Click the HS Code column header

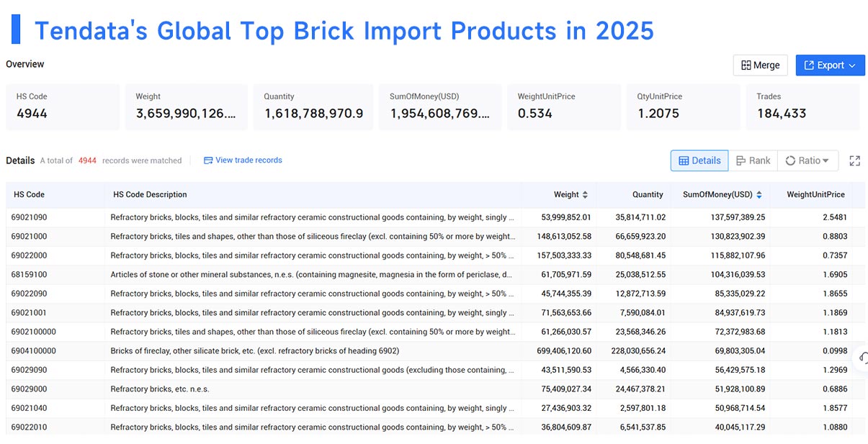29,194
